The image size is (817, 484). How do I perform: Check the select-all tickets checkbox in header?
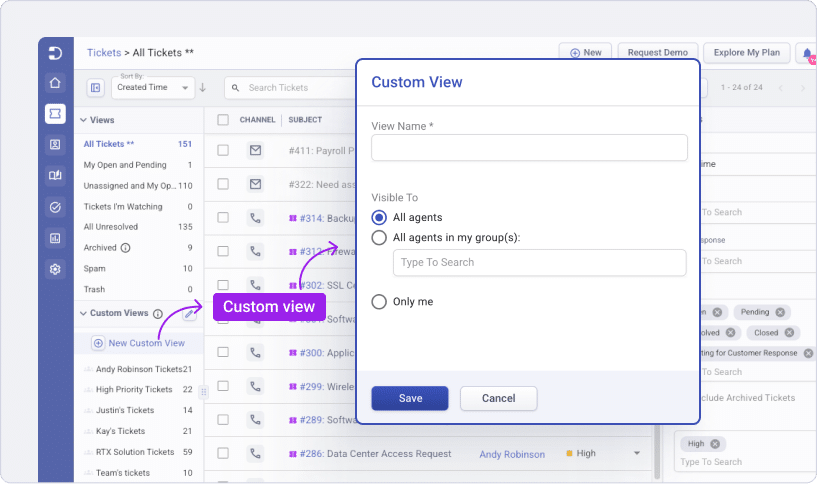(x=223, y=120)
